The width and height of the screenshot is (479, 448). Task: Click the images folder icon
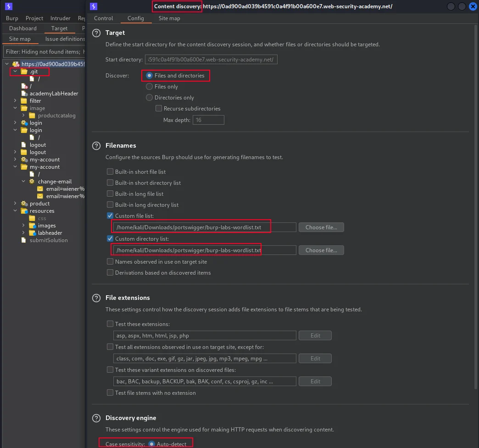pos(33,225)
